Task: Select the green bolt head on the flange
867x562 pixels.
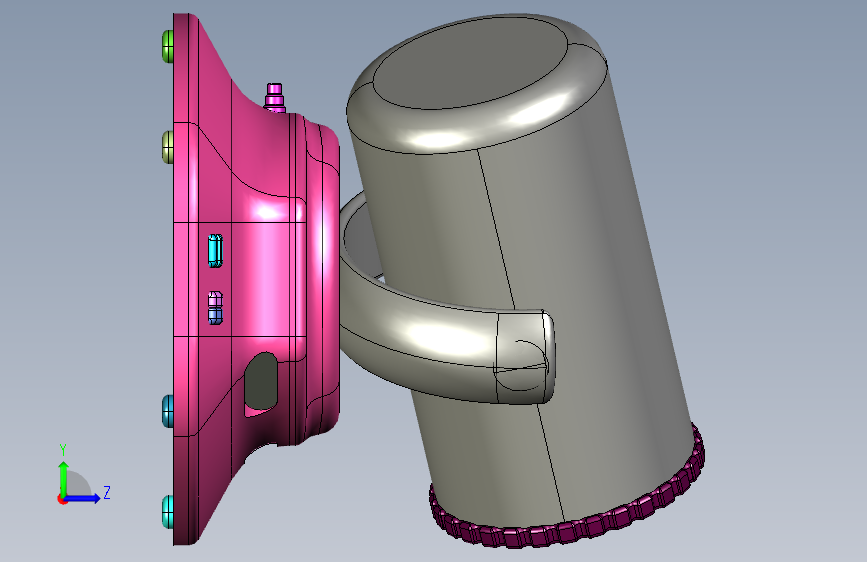Action: point(168,46)
